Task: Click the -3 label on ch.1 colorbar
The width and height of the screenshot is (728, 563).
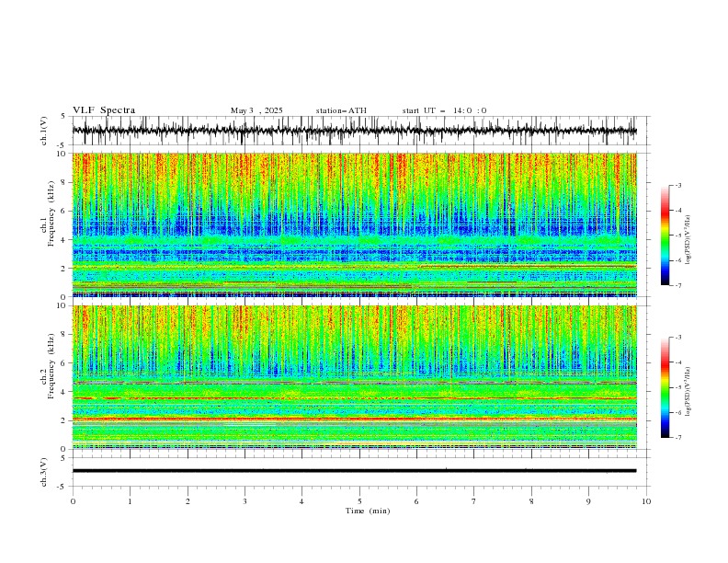Action: click(678, 185)
